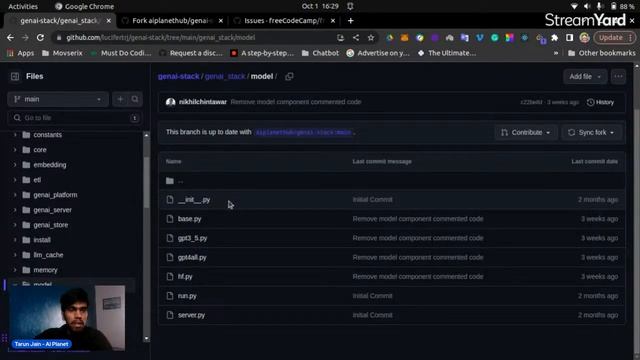Image resolution: width=640 pixels, height=360 pixels.
Task: Open the system volume icon
Action: pyautogui.click(x=587, y=6)
